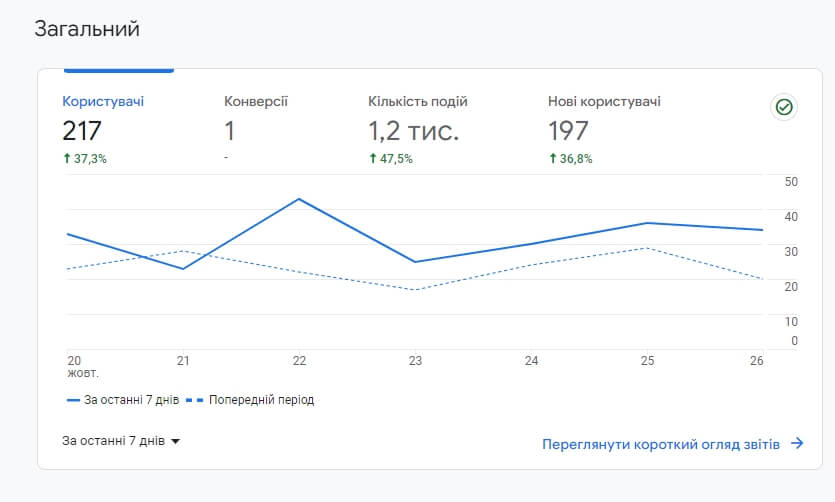Viewport: 835px width, 502px height.
Task: Click the Конверсії value 1
Action: pyautogui.click(x=230, y=131)
